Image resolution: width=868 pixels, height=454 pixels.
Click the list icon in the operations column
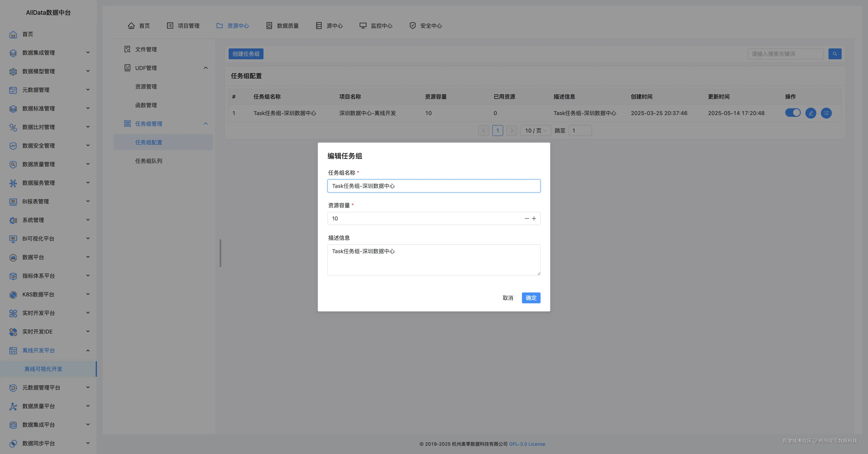pyautogui.click(x=826, y=113)
